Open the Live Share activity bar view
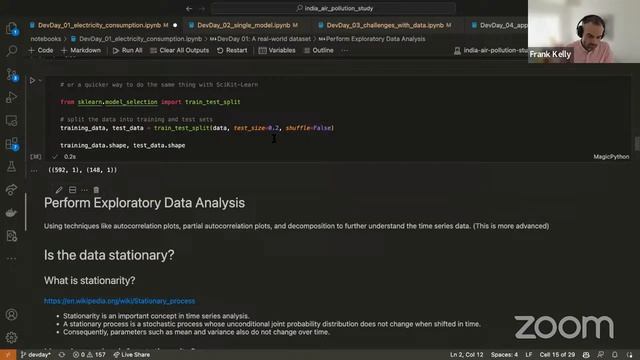 point(11,189)
